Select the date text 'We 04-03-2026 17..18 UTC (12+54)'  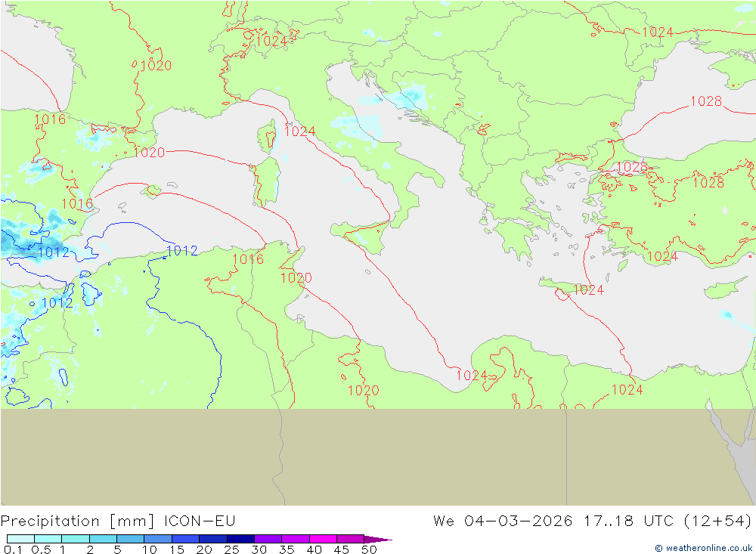592,522
